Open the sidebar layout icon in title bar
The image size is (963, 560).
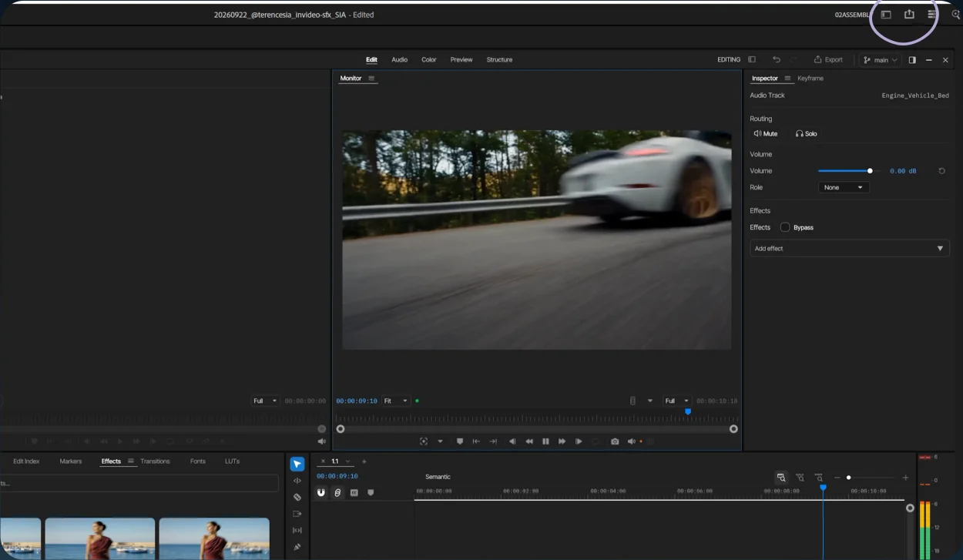[x=886, y=15]
